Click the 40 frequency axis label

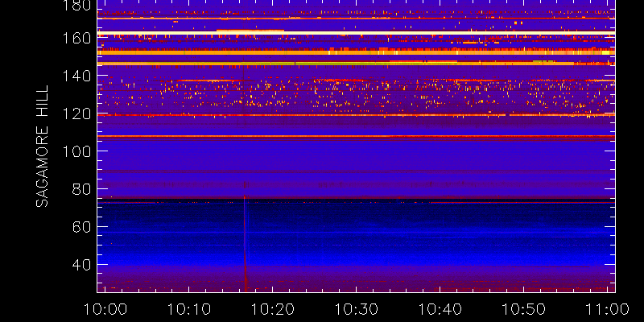pos(81,265)
